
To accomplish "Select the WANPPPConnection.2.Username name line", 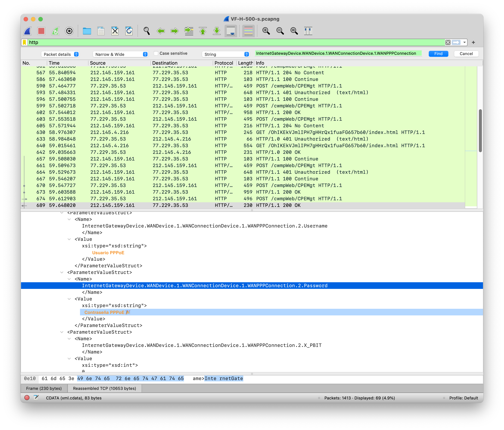I will tap(205, 226).
